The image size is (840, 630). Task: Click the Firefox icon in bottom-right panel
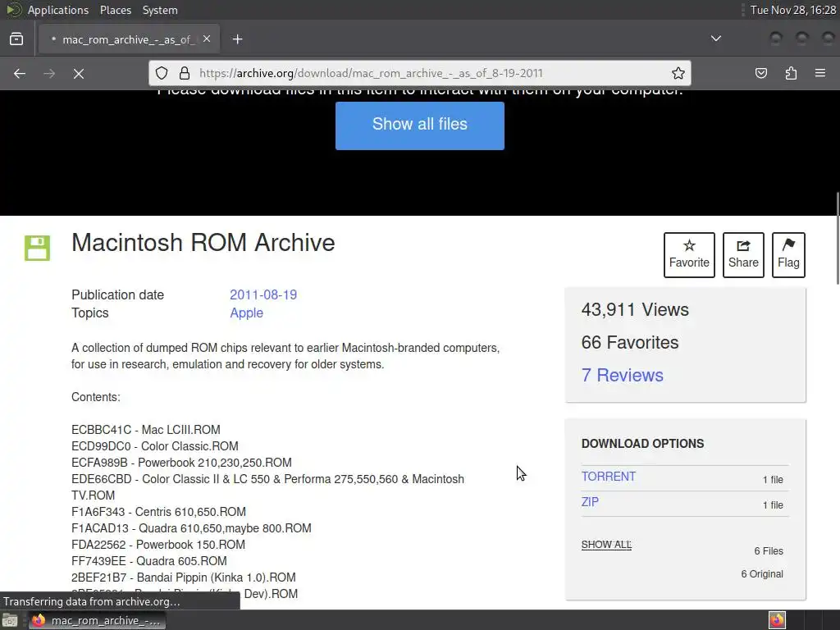777,620
